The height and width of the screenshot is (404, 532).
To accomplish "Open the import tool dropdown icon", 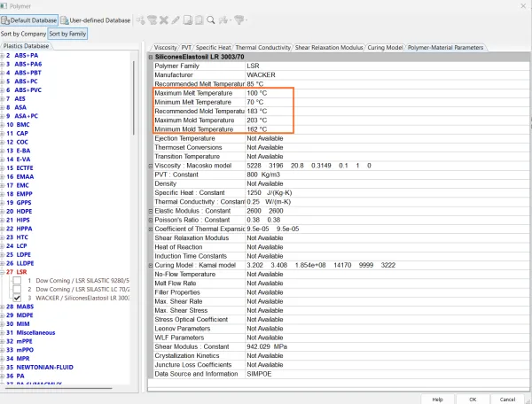I will click(224, 20).
